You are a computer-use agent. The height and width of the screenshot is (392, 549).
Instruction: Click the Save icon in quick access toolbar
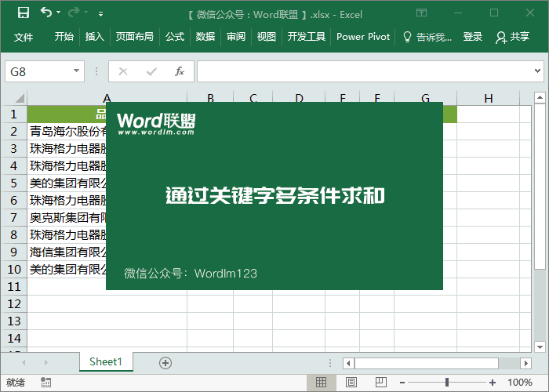[x=24, y=13]
